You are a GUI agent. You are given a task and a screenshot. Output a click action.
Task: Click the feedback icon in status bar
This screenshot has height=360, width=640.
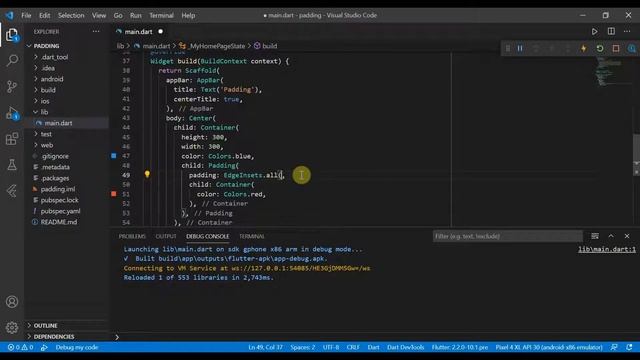pos(614,347)
